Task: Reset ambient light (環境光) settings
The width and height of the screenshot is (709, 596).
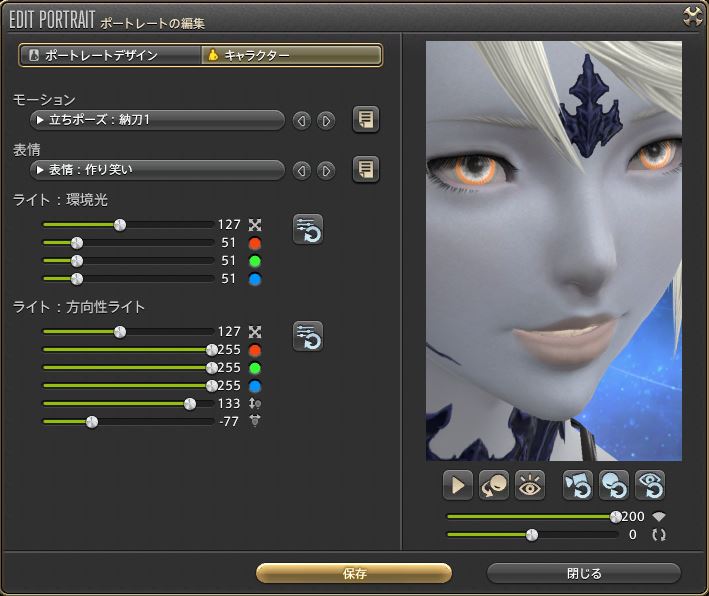Action: point(307,229)
